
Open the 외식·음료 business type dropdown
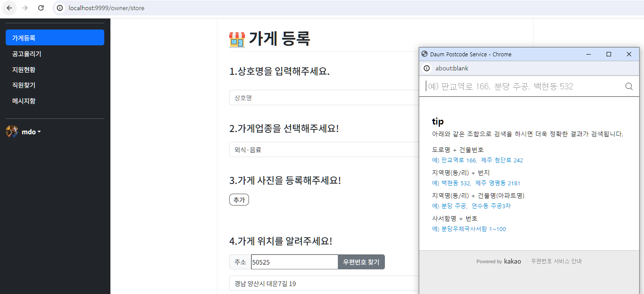324,150
